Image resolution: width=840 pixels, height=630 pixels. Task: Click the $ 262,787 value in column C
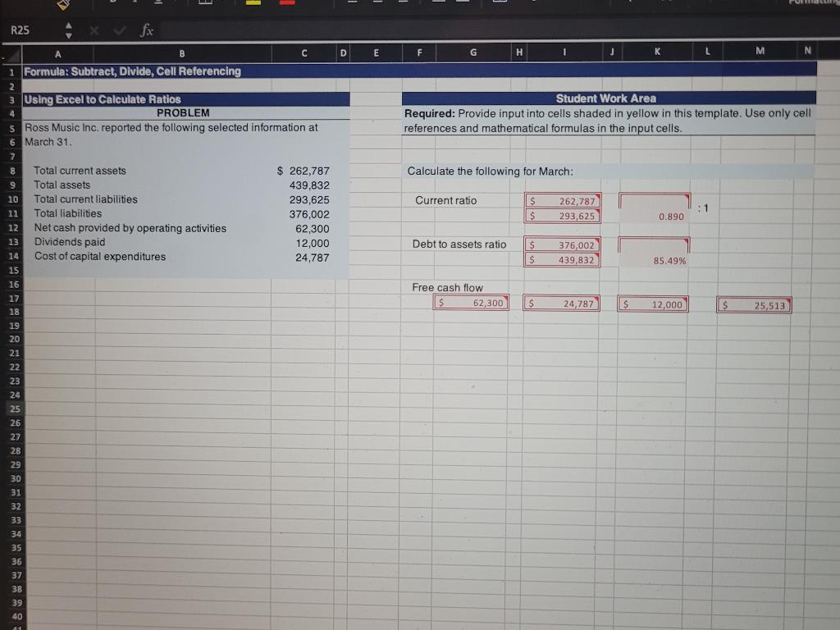coord(304,171)
